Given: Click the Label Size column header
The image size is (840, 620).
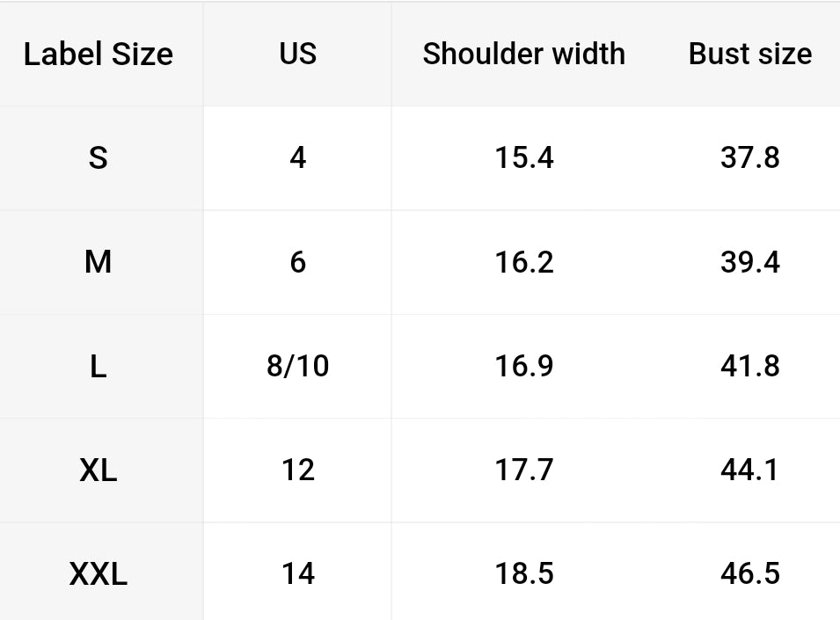Looking at the screenshot, I should point(99,54).
